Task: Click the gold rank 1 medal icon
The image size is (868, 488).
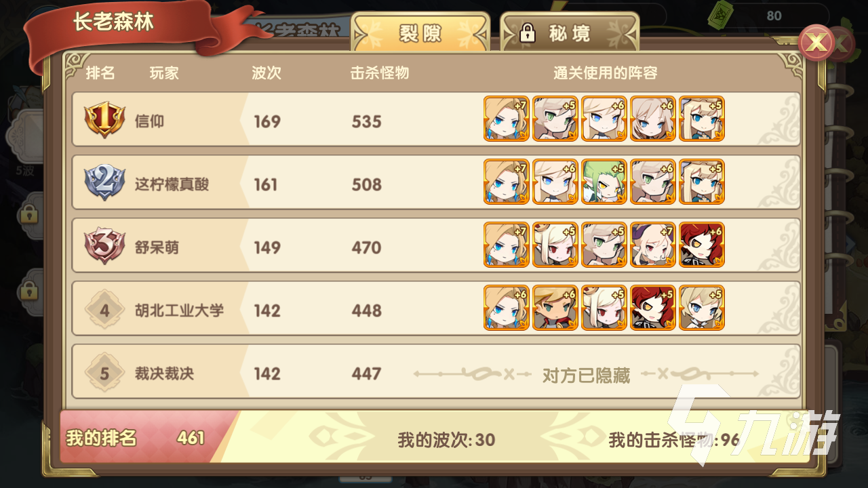Action: click(x=104, y=121)
